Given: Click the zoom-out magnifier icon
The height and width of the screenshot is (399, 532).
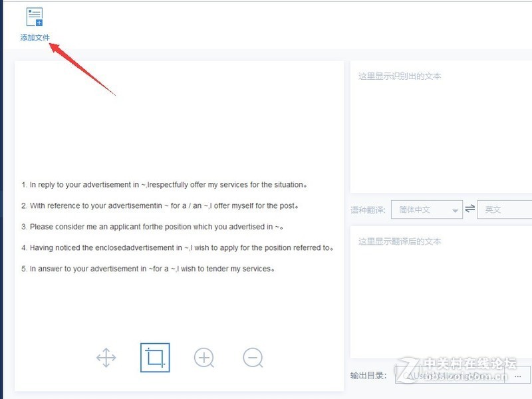Looking at the screenshot, I should (253, 358).
